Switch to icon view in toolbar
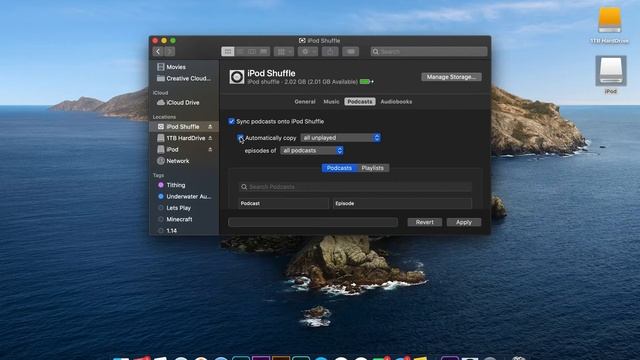The width and height of the screenshot is (640, 360). coord(228,51)
